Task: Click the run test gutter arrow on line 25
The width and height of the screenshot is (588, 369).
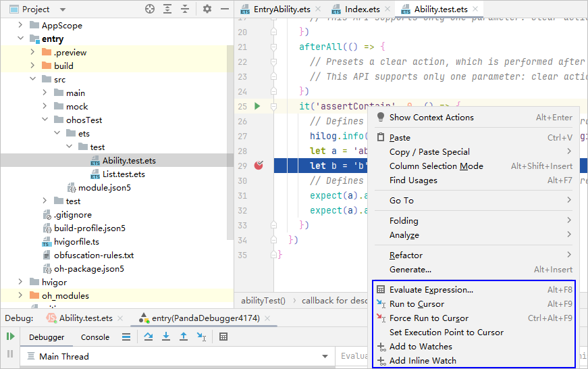Action: point(257,106)
